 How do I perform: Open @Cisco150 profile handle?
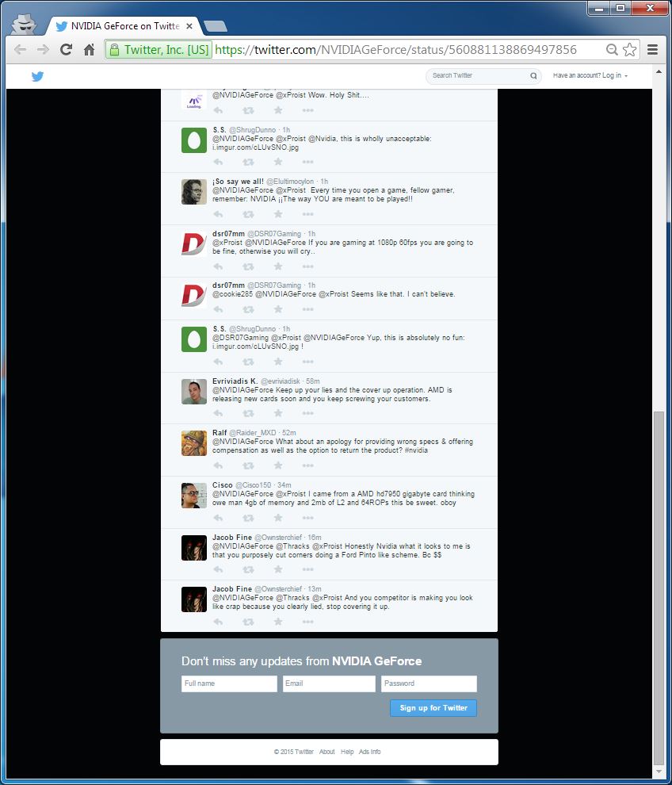tap(253, 485)
